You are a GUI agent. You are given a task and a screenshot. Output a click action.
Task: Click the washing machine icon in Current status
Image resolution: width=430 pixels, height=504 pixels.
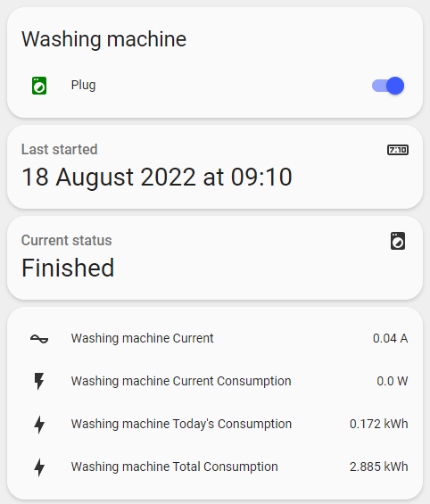[x=398, y=241]
